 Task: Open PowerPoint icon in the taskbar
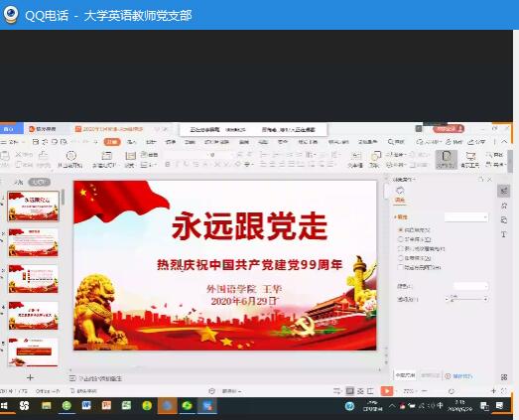106,405
